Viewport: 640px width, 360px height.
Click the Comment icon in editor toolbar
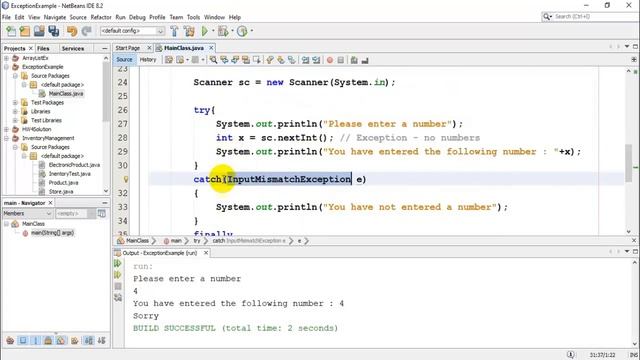coord(354,60)
